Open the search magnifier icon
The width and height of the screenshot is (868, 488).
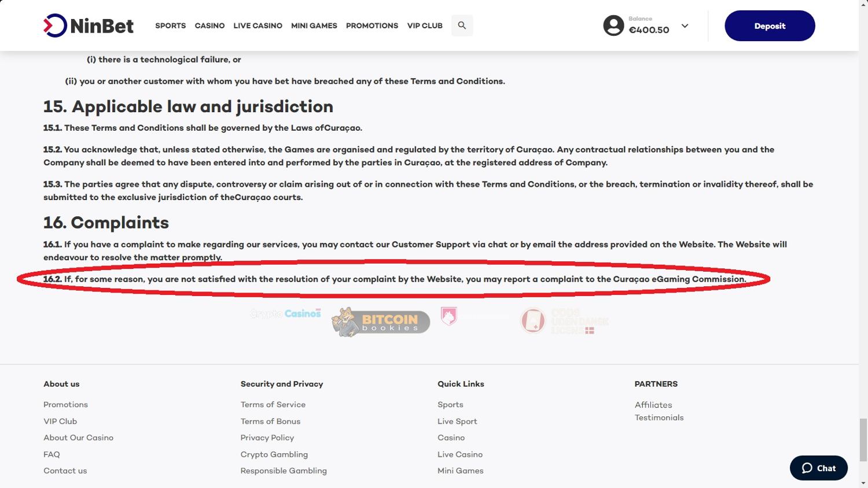click(x=462, y=25)
